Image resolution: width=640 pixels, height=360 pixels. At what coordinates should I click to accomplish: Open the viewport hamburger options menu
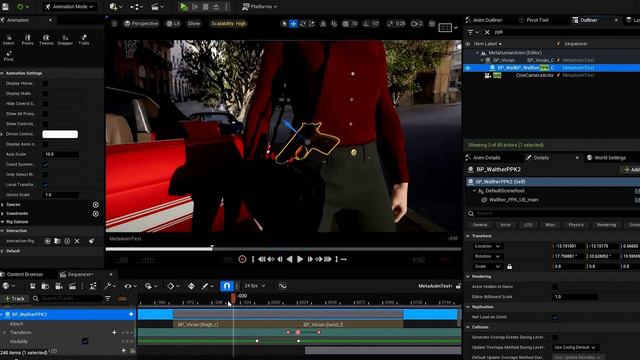point(115,24)
